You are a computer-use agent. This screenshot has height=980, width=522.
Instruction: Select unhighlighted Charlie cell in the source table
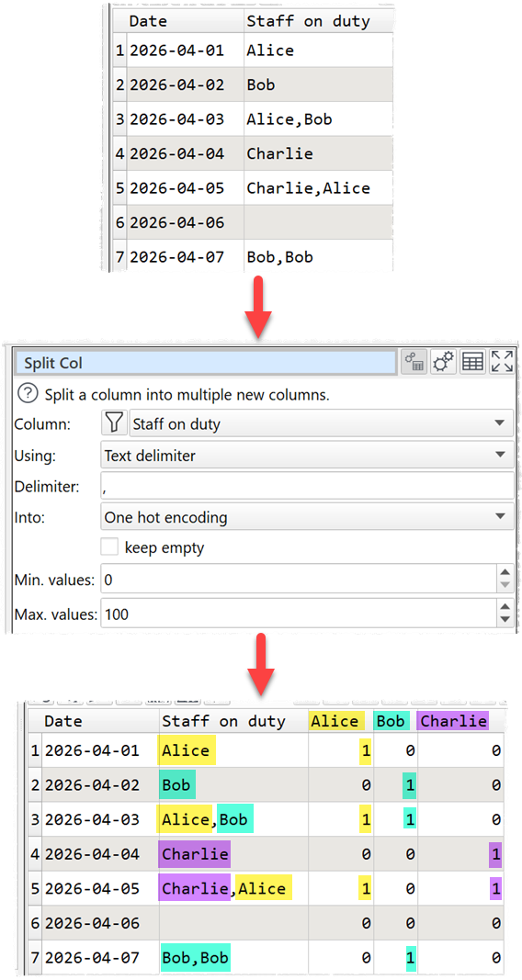click(318, 153)
